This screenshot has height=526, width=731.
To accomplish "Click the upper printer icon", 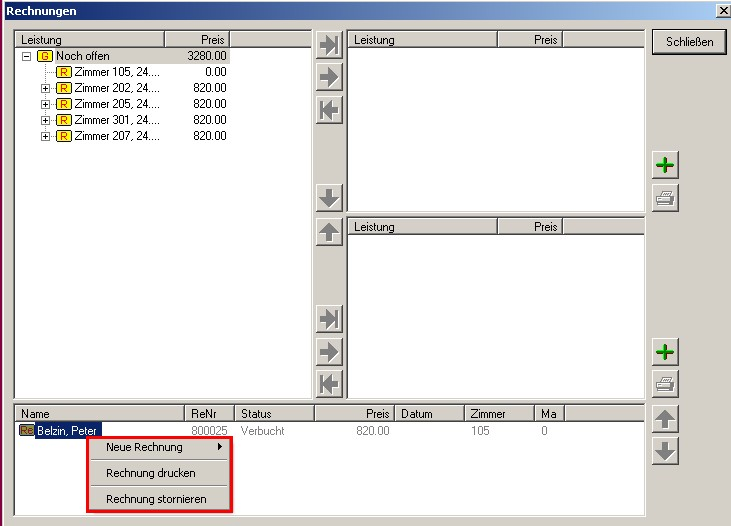I will tap(665, 197).
